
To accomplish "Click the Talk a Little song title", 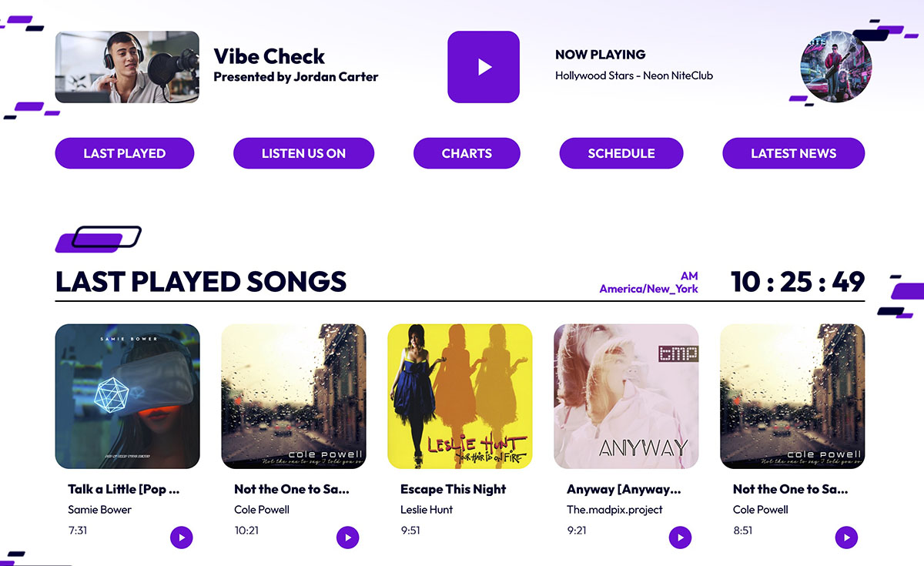I will click(123, 489).
